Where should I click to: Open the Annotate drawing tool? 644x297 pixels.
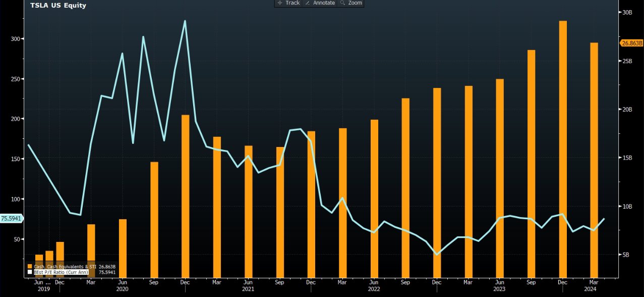[x=320, y=3]
